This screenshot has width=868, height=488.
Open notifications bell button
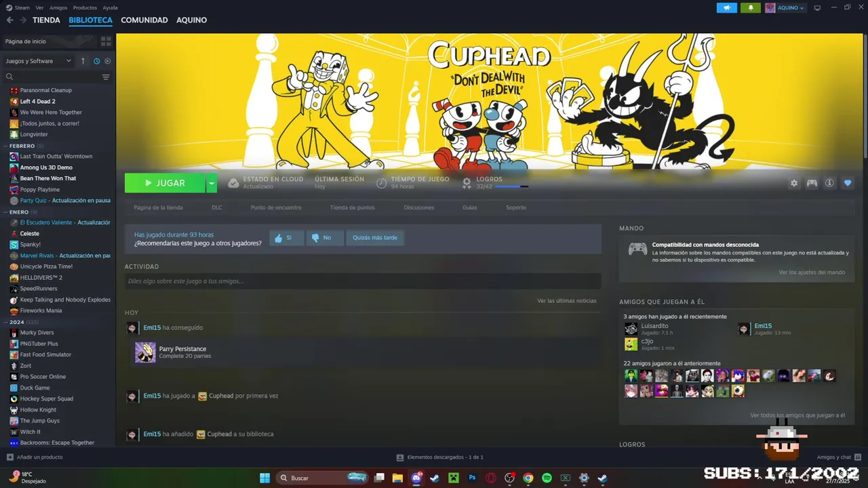[750, 7]
